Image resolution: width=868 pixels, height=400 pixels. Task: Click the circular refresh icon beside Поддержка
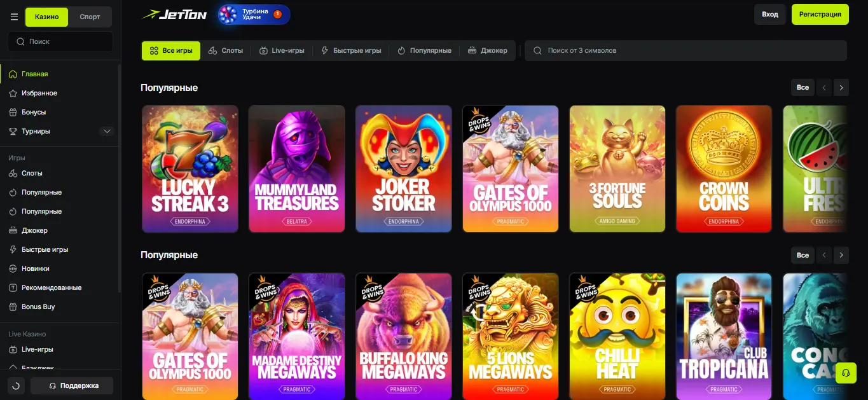coord(16,385)
